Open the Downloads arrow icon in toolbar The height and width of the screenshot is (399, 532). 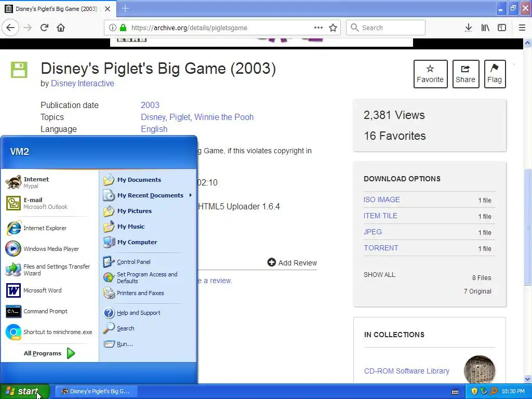468,28
